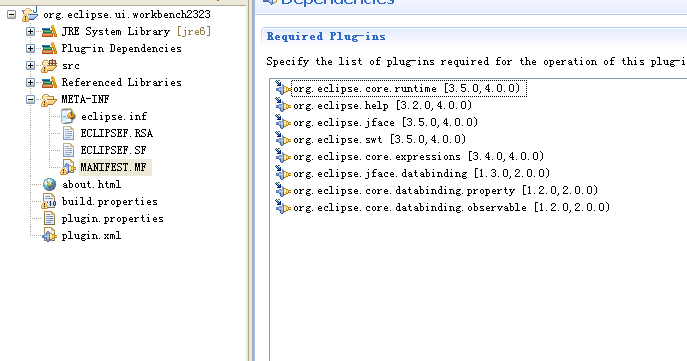Screen dimensions: 687x361
Task: Collapse the META-INF folder
Action: (30, 100)
